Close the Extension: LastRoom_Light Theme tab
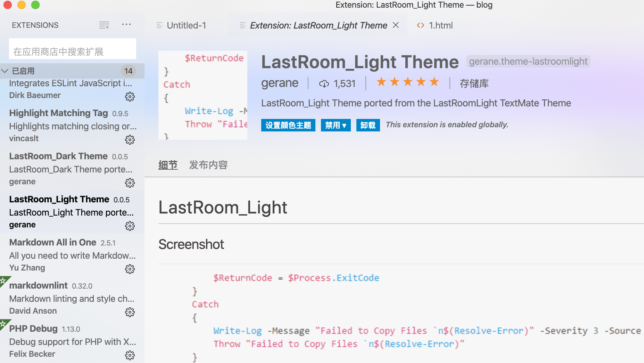Viewport: 644px width, 363px height. 396,25
